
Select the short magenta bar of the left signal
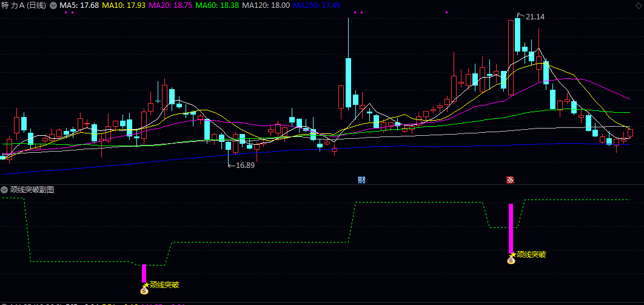point(144,273)
